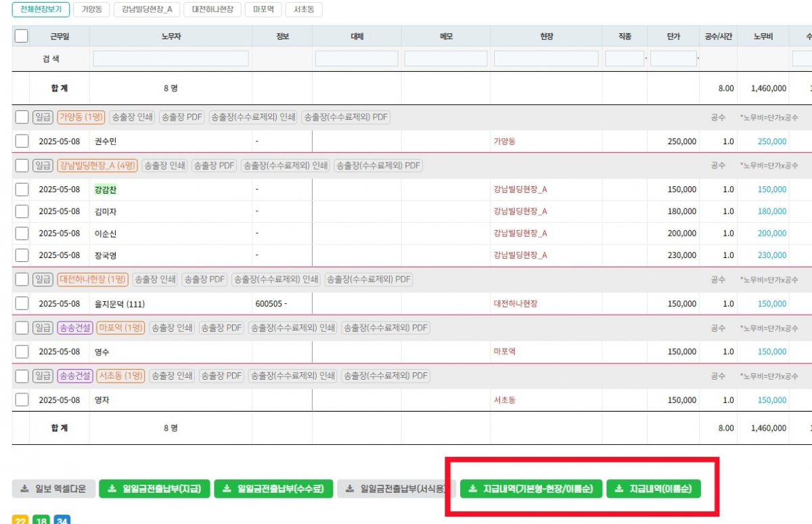Click download icon on 지급내역(이름순) button

pos(619,489)
